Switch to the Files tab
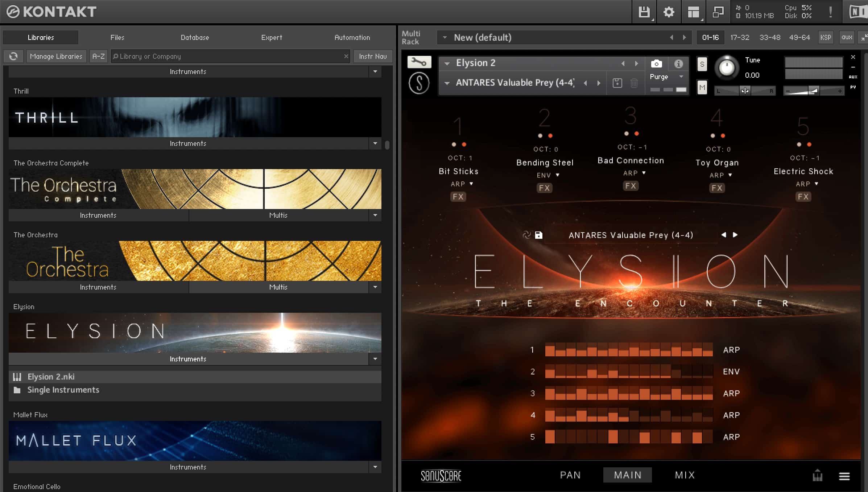Image resolution: width=868 pixels, height=492 pixels. tap(117, 37)
